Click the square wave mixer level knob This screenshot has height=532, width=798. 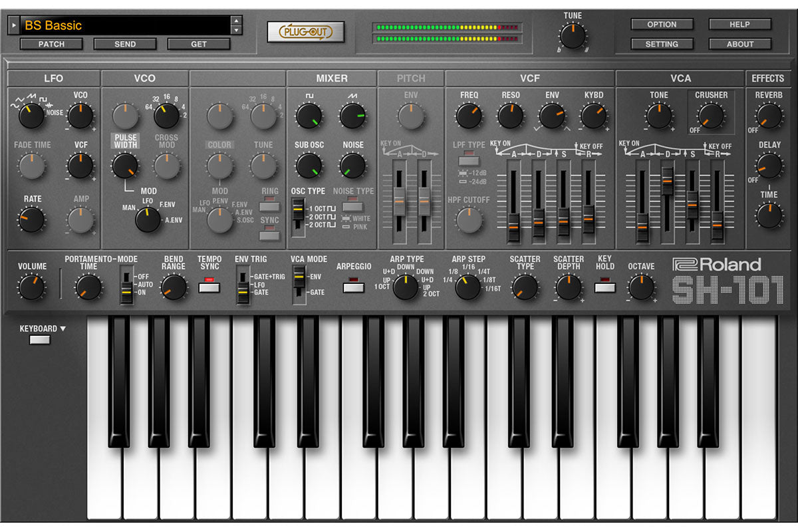pos(309,116)
